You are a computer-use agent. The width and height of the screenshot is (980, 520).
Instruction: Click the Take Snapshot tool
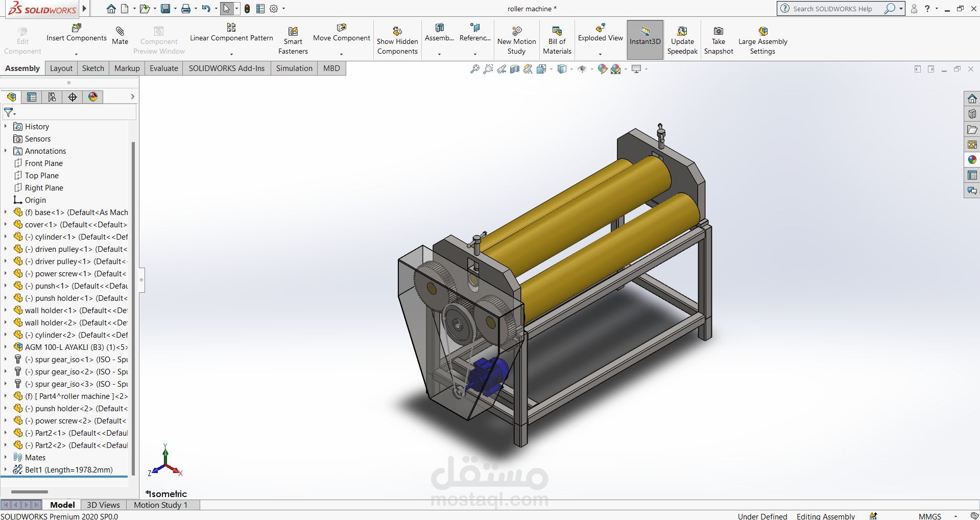point(719,38)
